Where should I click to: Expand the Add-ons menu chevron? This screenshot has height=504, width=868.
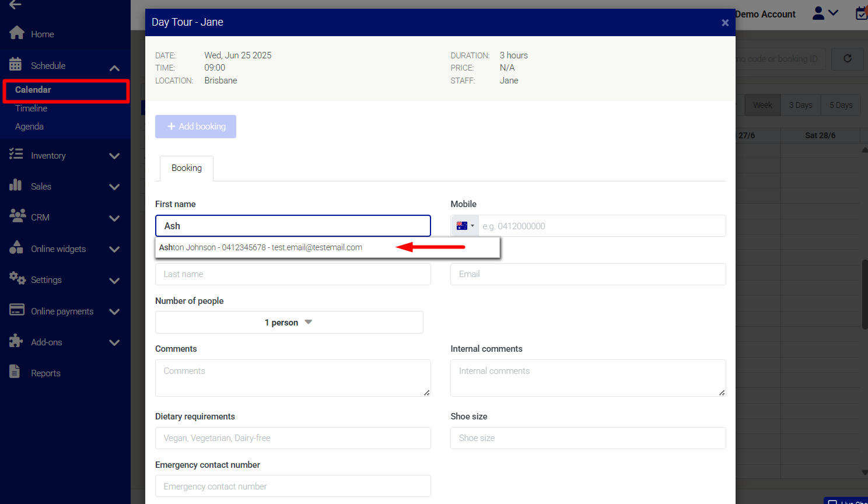coord(114,342)
